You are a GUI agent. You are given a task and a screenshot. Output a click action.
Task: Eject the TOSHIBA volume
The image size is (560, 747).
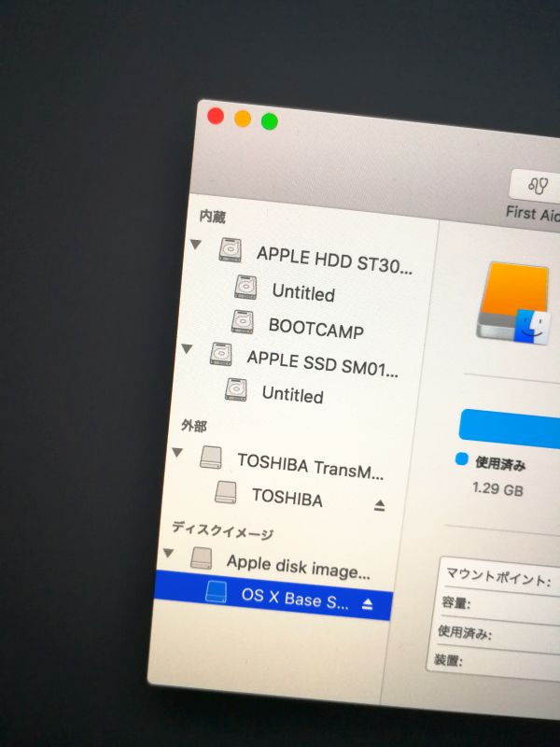(x=380, y=505)
